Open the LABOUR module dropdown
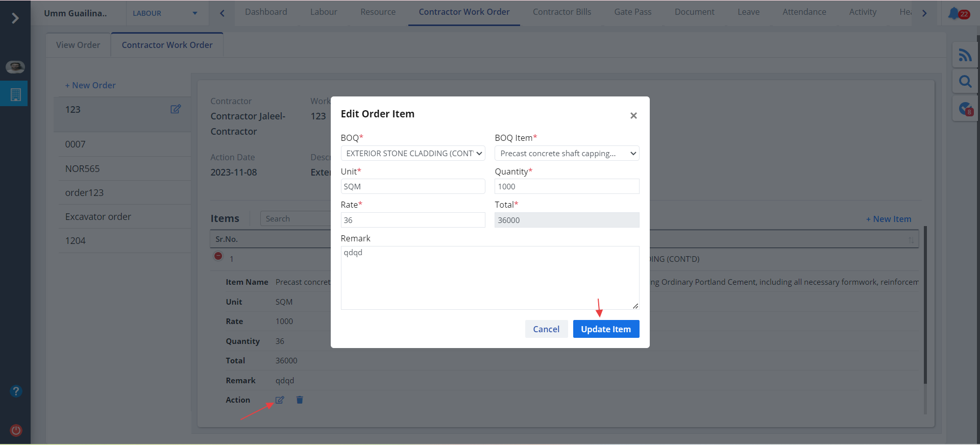 tap(165, 13)
